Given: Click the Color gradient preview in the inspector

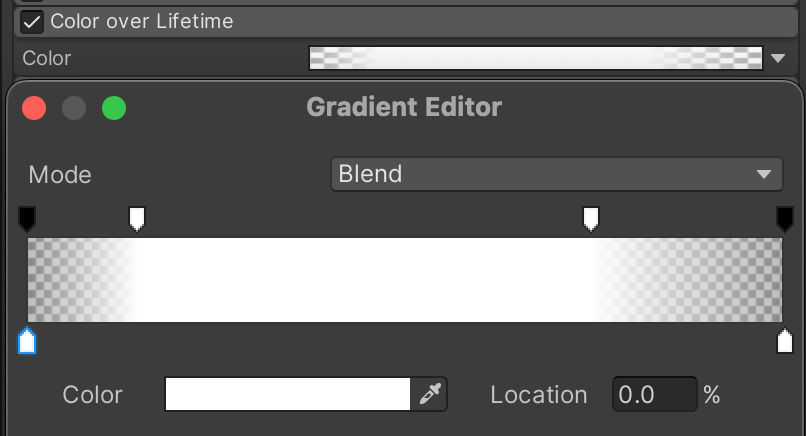Looking at the screenshot, I should click(x=536, y=59).
